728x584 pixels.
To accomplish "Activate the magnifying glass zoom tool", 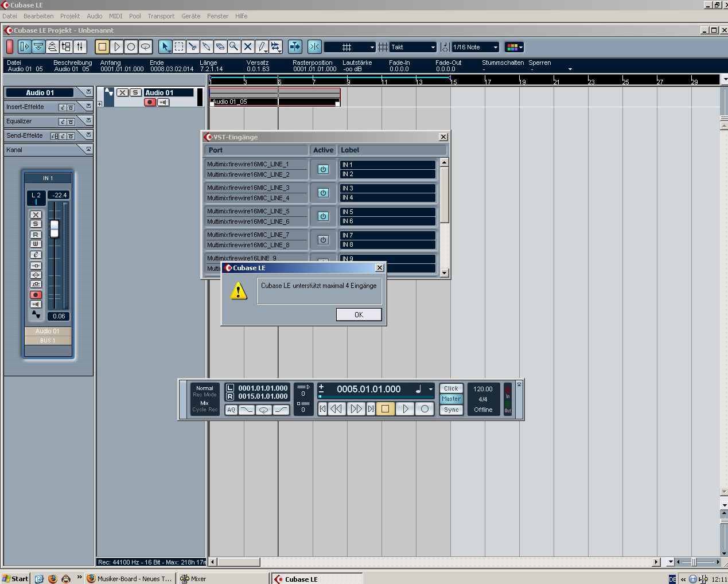I will (x=234, y=47).
